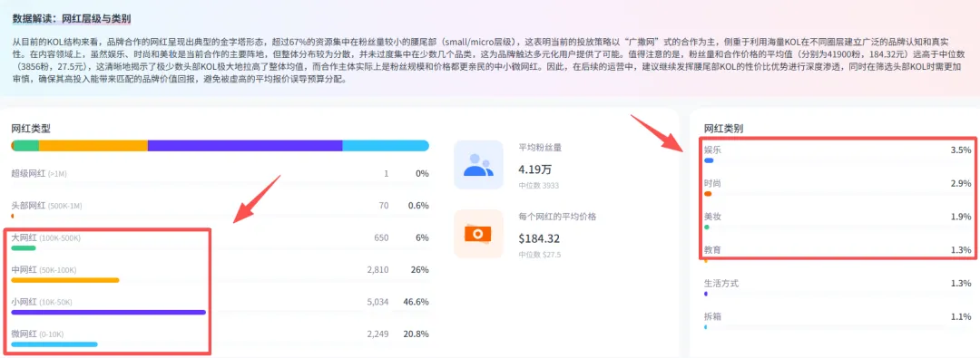Click the orange 中网红 progress bar
Image resolution: width=980 pixels, height=358 pixels.
[x=65, y=280]
